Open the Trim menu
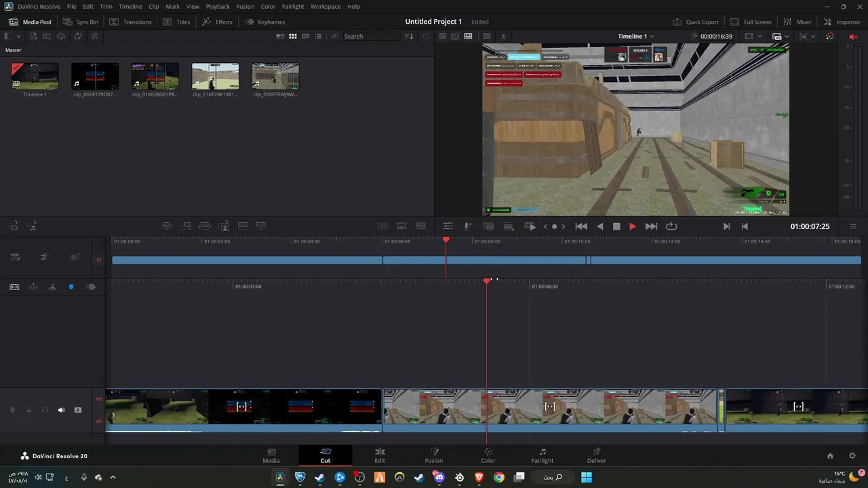Viewport: 868px width, 488px height. 106,6
